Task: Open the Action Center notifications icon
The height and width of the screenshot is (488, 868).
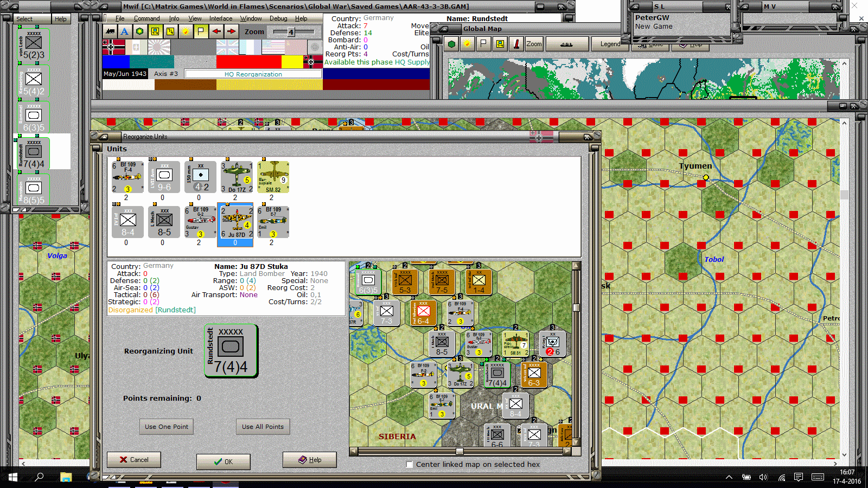Action: click(x=799, y=477)
